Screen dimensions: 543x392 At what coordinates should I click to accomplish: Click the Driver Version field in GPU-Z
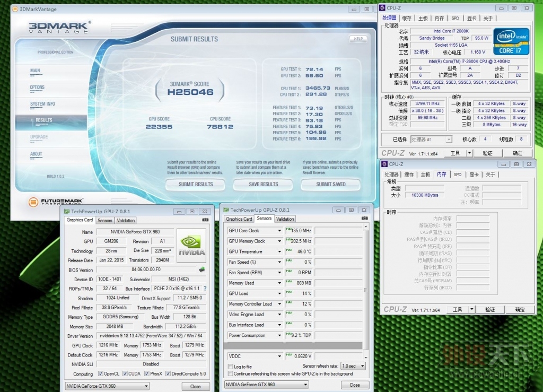tap(151, 336)
